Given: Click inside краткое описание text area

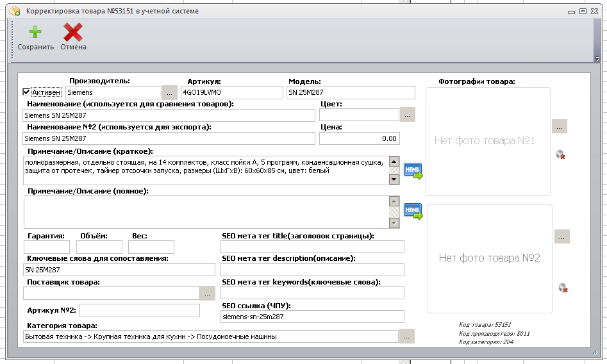Looking at the screenshot, I should (x=206, y=170).
